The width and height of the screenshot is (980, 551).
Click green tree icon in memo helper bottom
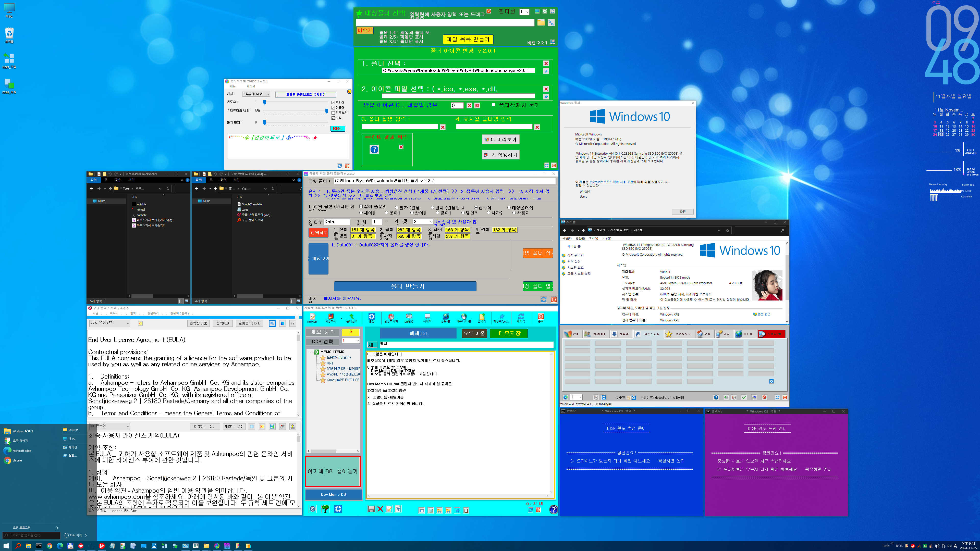325,509
